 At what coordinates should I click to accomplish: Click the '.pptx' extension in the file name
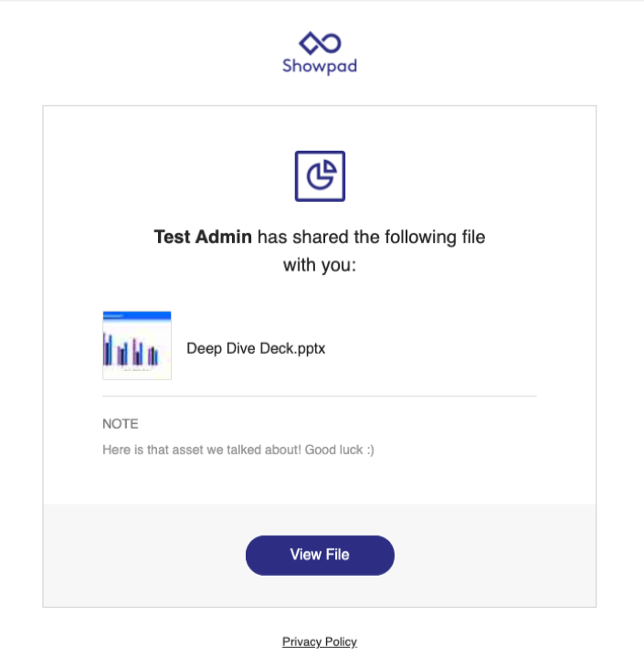[309, 348]
